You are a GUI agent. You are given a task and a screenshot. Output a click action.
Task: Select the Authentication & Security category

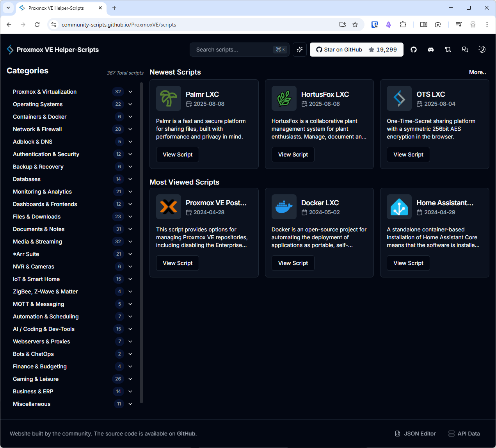pyautogui.click(x=46, y=154)
